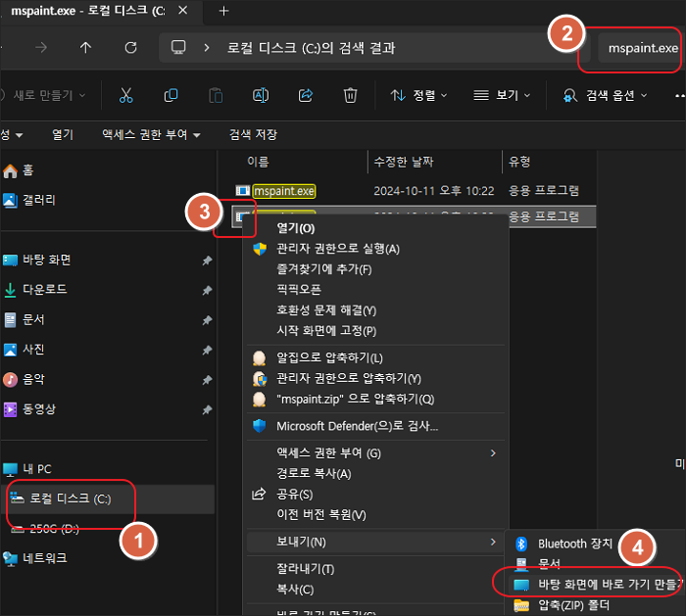Open Search options (검색 옵션) dropdown
This screenshot has height=616, width=686.
click(605, 95)
